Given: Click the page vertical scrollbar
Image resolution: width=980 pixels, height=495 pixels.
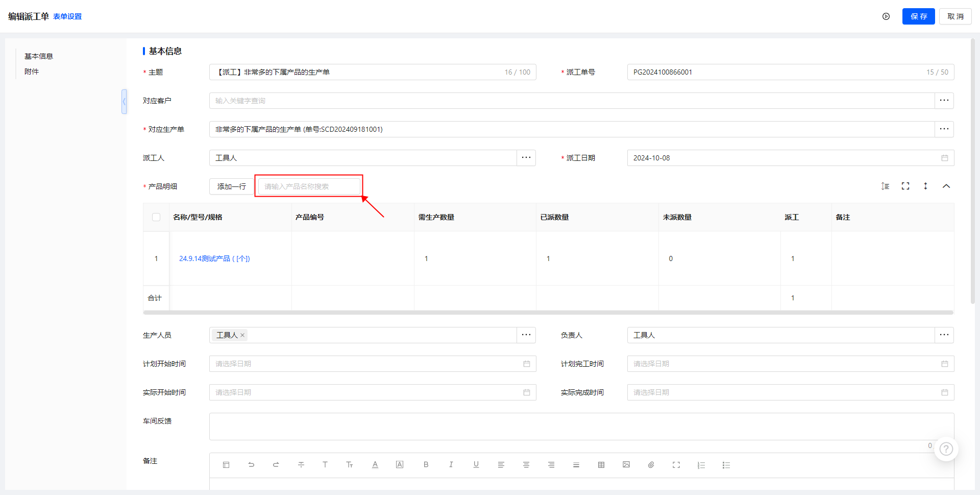Looking at the screenshot, I should pos(973,171).
